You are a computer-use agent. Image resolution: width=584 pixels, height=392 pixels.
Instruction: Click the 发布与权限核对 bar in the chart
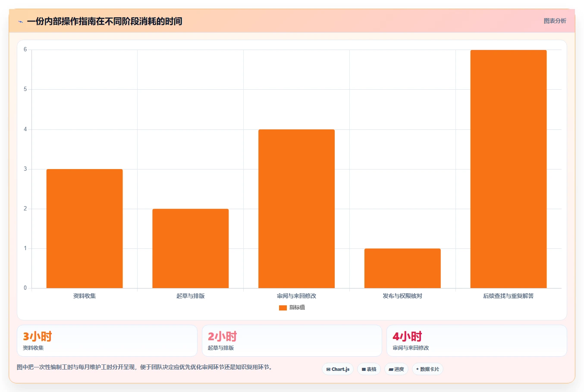click(x=402, y=268)
